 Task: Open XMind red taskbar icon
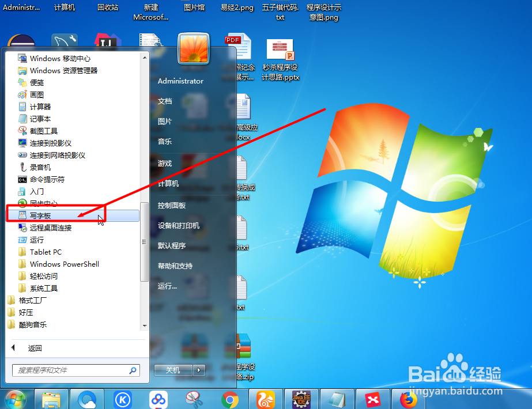tap(373, 400)
